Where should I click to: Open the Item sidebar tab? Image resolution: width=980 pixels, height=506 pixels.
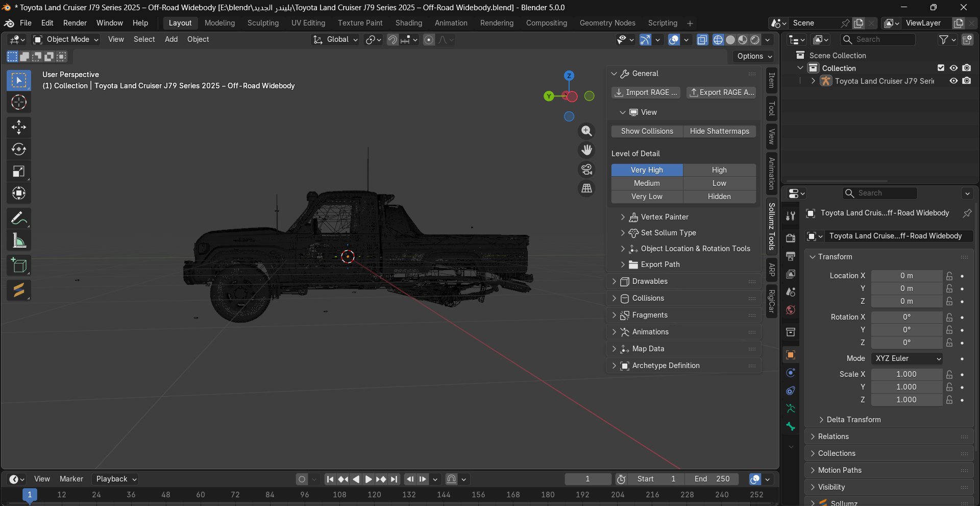pyautogui.click(x=772, y=81)
